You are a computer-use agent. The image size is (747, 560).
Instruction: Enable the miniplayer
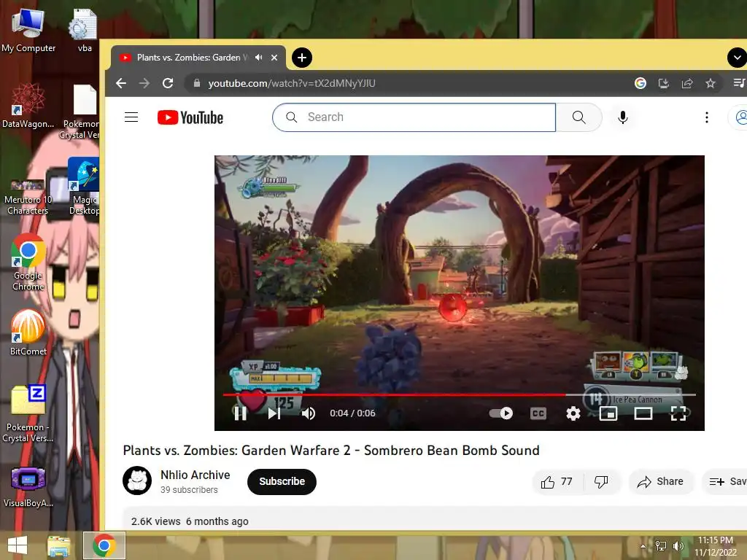click(608, 413)
